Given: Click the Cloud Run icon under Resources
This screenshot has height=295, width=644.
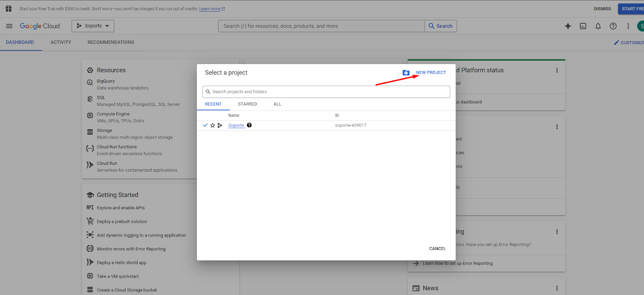Looking at the screenshot, I should point(90,165).
